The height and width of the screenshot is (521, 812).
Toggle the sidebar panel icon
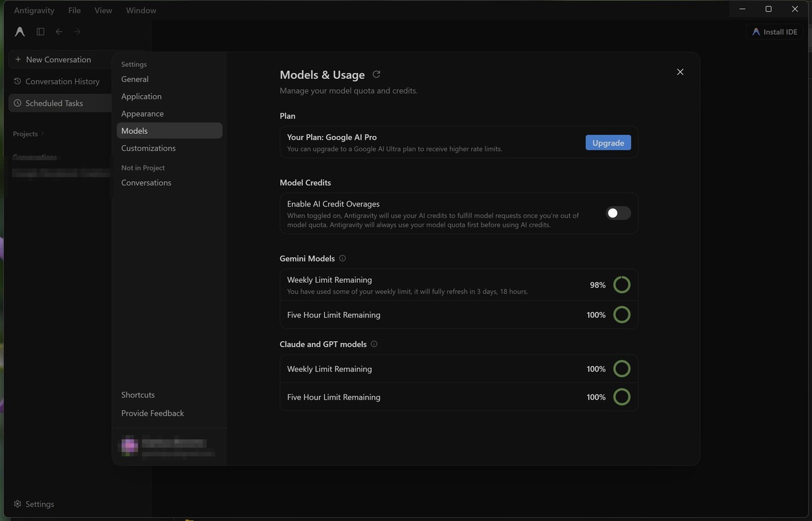tap(41, 32)
